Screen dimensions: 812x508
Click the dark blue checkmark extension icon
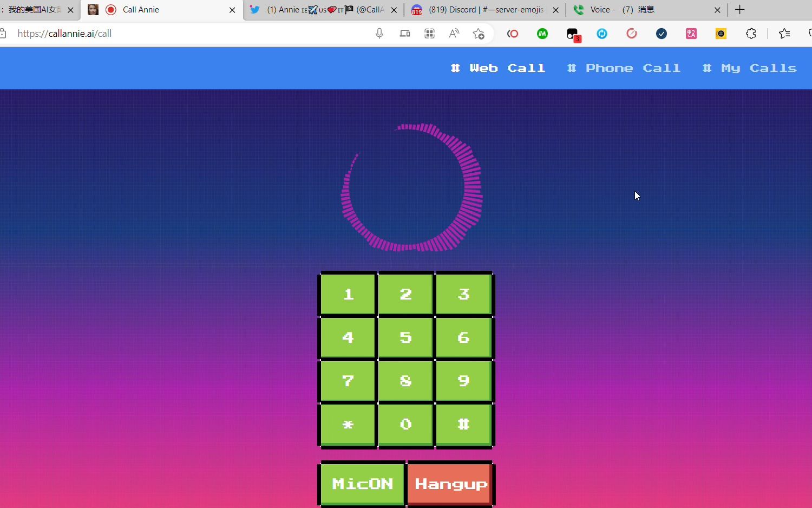coord(662,34)
